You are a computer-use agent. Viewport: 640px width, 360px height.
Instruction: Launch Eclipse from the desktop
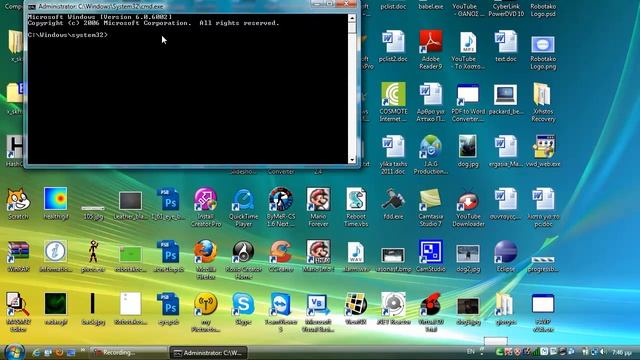tap(506, 256)
